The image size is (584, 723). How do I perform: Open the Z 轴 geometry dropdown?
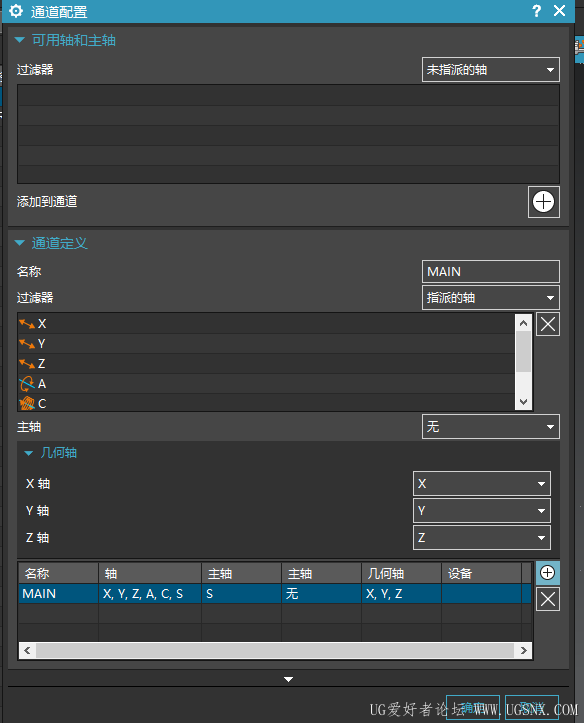click(x=482, y=538)
